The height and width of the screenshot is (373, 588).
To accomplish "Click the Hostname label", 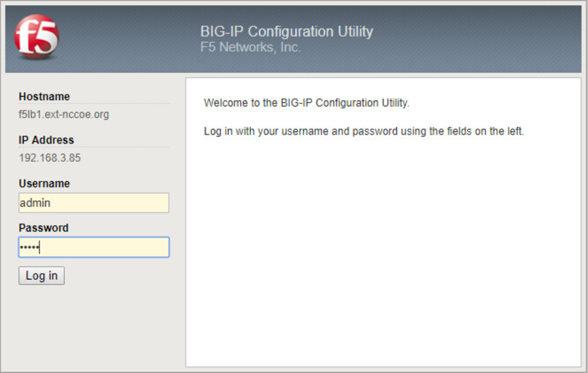I will (44, 97).
